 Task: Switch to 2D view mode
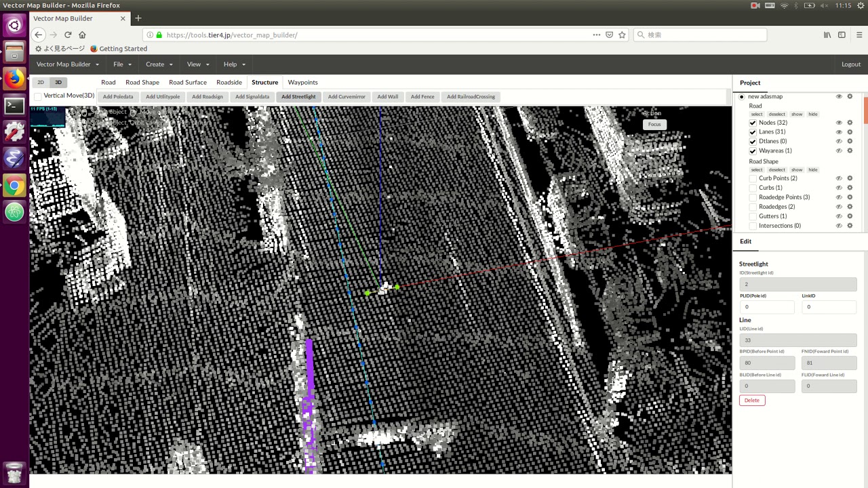point(41,82)
